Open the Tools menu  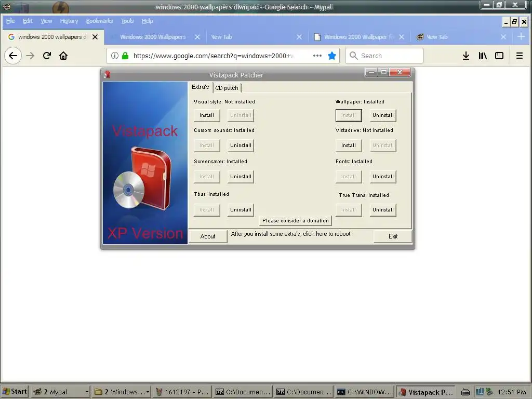127,21
